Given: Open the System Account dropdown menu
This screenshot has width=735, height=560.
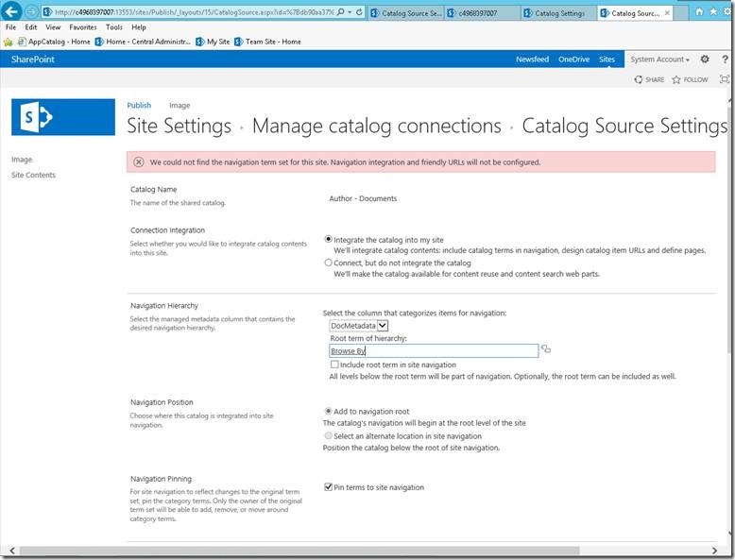Looking at the screenshot, I should click(659, 59).
